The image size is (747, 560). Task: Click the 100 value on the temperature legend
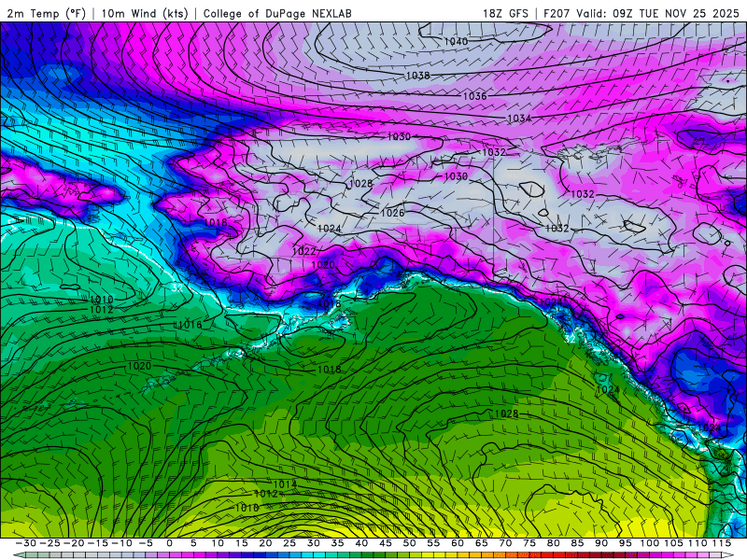pyautogui.click(x=649, y=543)
